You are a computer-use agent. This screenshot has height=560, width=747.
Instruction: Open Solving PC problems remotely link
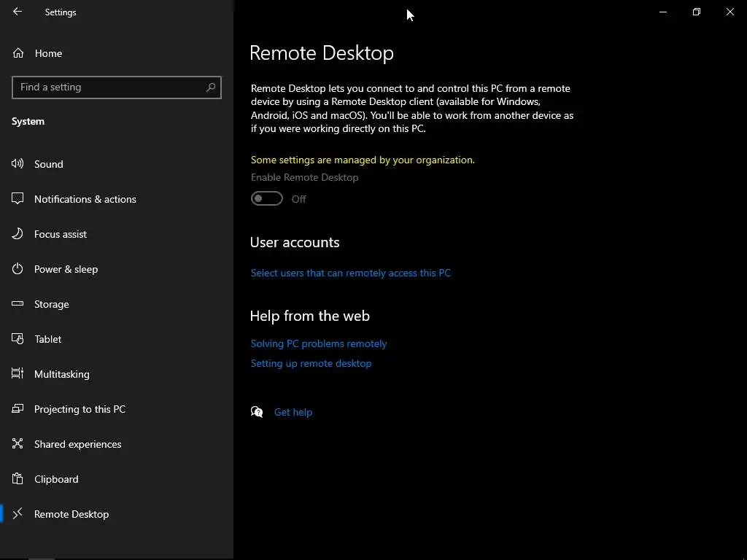click(x=319, y=344)
